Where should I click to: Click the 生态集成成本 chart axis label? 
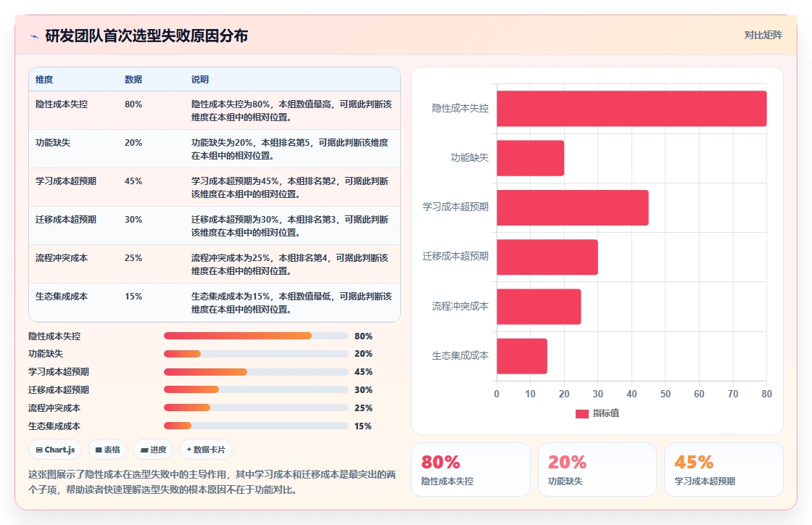(x=460, y=355)
